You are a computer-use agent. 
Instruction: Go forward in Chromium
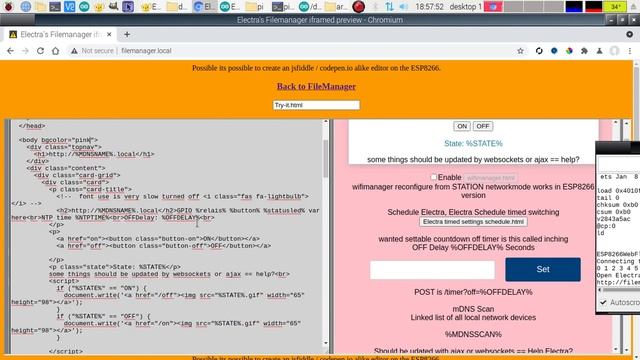pos(25,51)
